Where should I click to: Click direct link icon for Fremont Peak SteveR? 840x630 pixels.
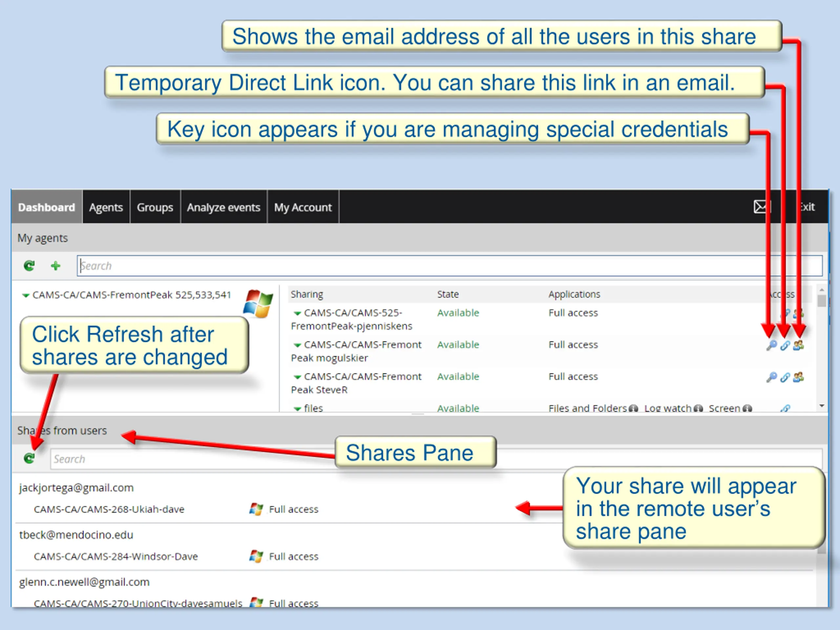coord(785,377)
